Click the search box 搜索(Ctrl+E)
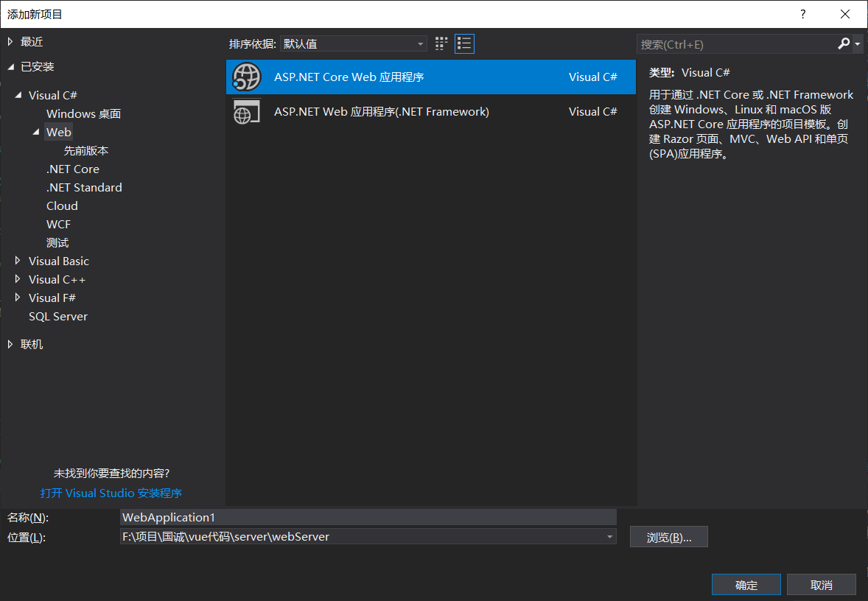868x601 pixels. [x=738, y=44]
